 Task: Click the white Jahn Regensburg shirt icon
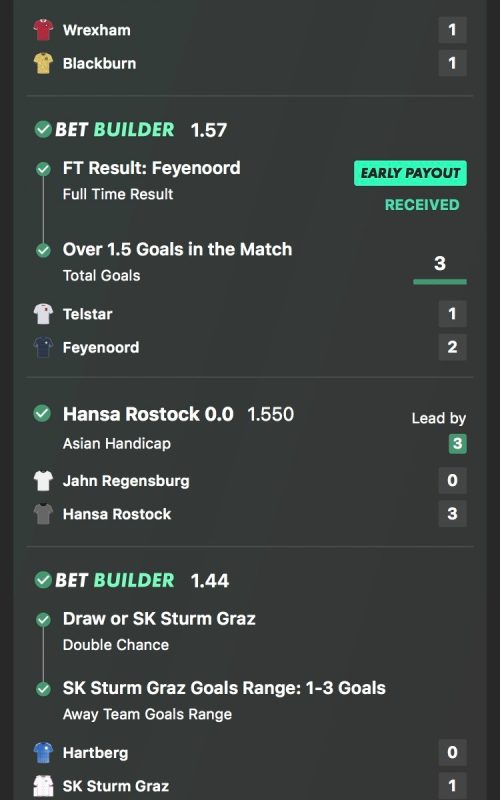point(43,481)
